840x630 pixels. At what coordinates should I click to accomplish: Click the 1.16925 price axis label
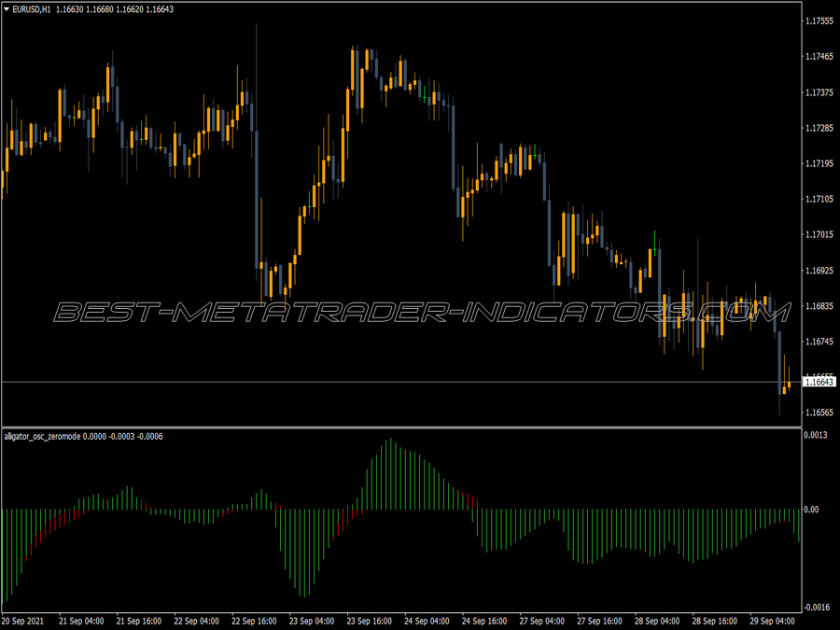tap(819, 271)
